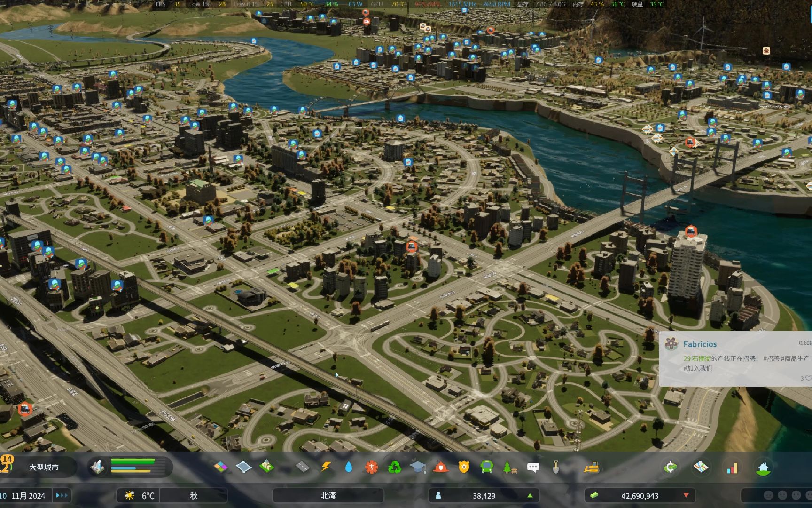Open the money ¢2,690,943 panel
812x508 pixels.
640,496
